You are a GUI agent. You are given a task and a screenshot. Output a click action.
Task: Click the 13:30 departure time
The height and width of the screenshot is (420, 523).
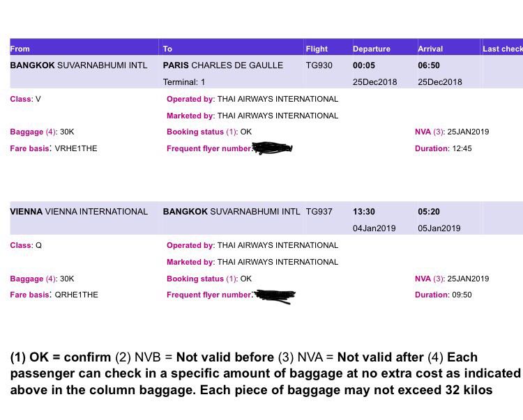(364, 212)
